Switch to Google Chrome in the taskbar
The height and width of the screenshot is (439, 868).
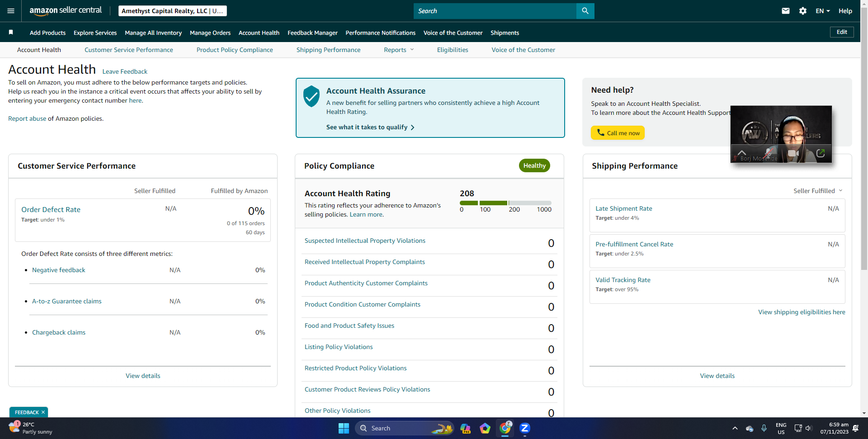(505, 428)
